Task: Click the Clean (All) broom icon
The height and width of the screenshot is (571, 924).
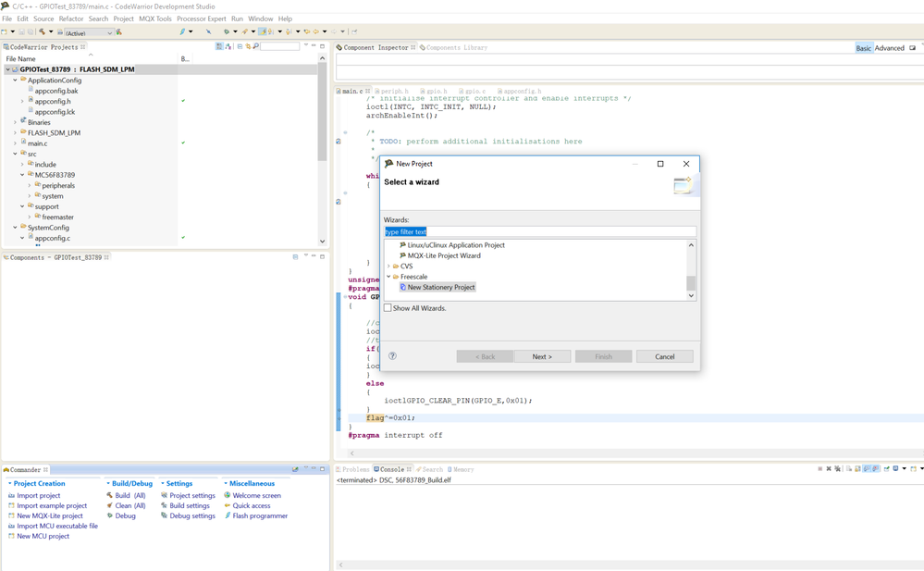Action: point(110,506)
